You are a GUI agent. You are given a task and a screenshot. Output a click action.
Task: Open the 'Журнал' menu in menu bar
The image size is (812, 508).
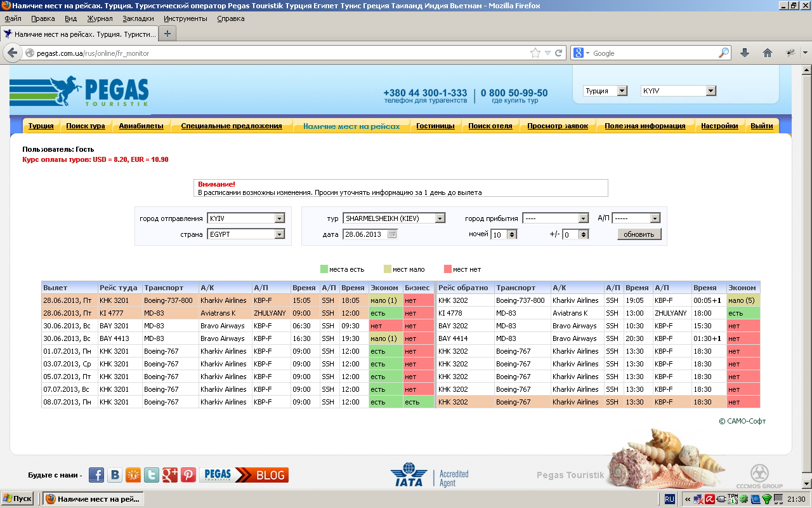(x=100, y=18)
